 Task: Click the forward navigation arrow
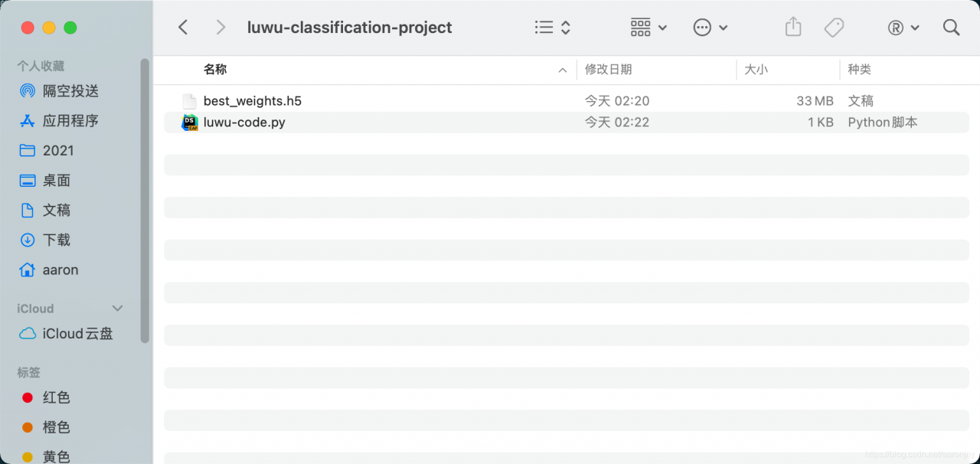click(x=220, y=28)
